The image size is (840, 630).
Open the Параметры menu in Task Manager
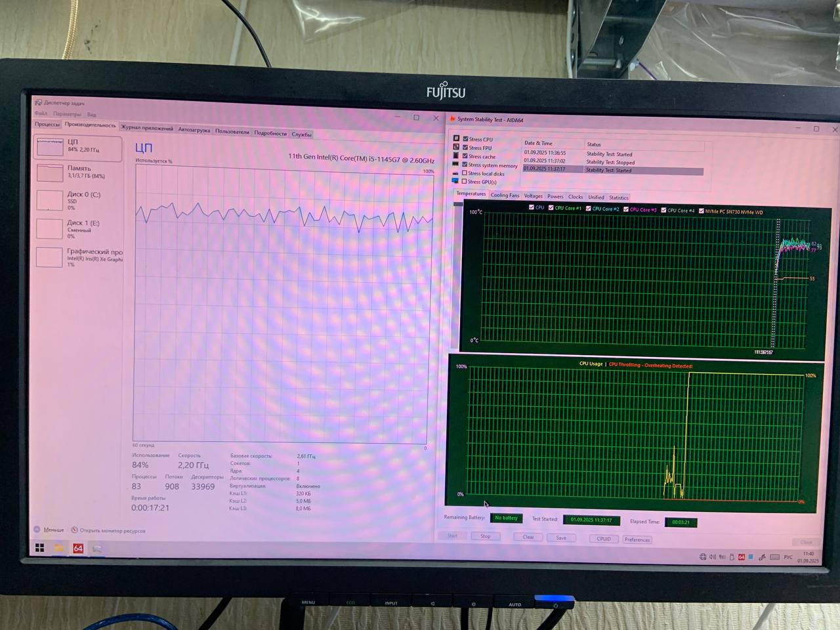click(x=67, y=114)
